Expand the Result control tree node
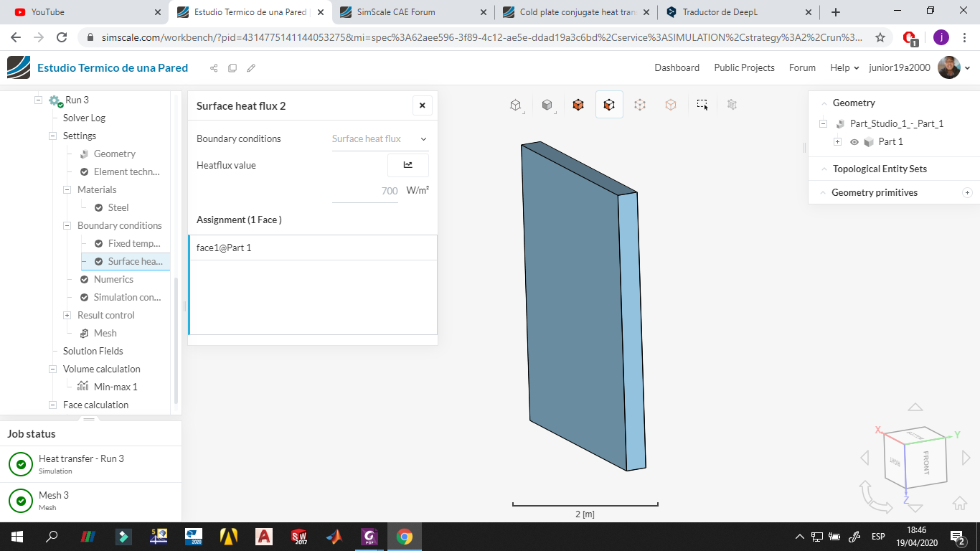The height and width of the screenshot is (551, 980). pos(67,315)
